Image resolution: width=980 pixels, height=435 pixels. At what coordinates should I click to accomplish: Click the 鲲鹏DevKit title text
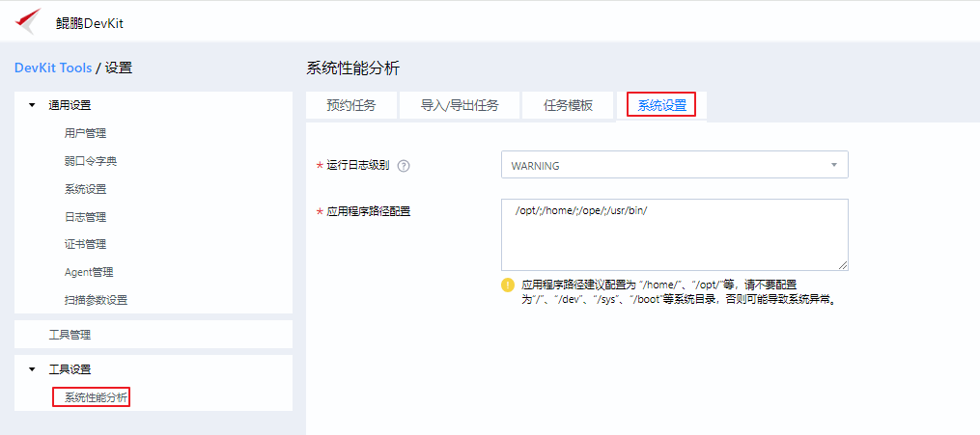[90, 24]
